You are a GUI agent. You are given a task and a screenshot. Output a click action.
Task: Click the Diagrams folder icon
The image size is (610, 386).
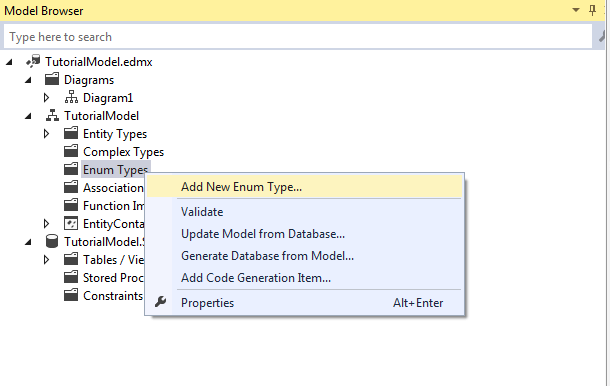coord(52,79)
